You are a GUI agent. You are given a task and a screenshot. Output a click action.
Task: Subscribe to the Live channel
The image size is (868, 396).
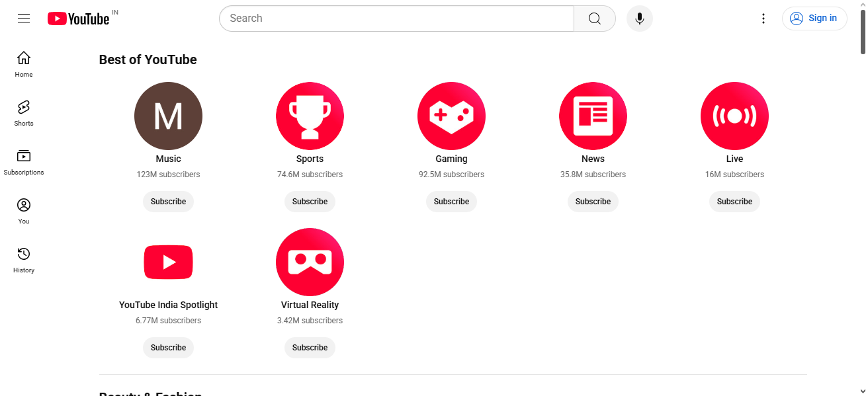[x=734, y=202]
